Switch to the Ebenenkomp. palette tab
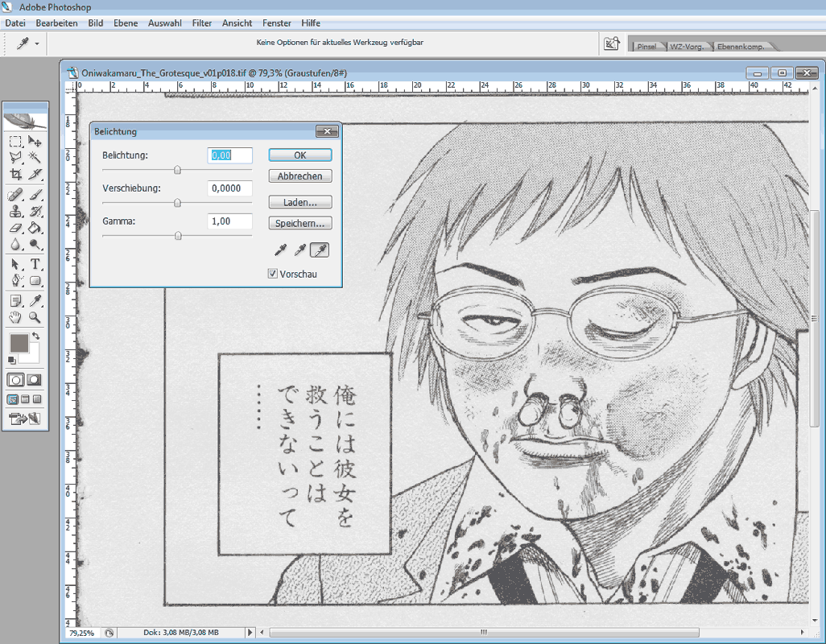The height and width of the screenshot is (644, 826). [x=741, y=47]
